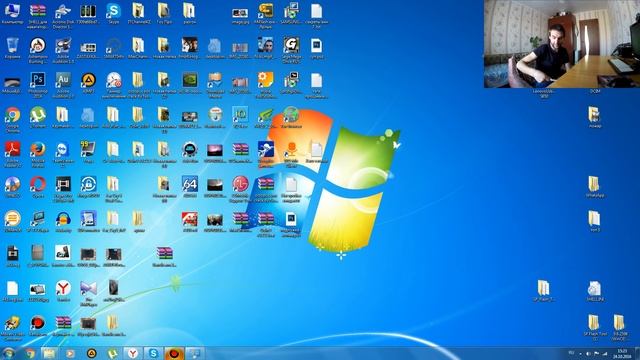Show hidden system tray icons

point(580,354)
